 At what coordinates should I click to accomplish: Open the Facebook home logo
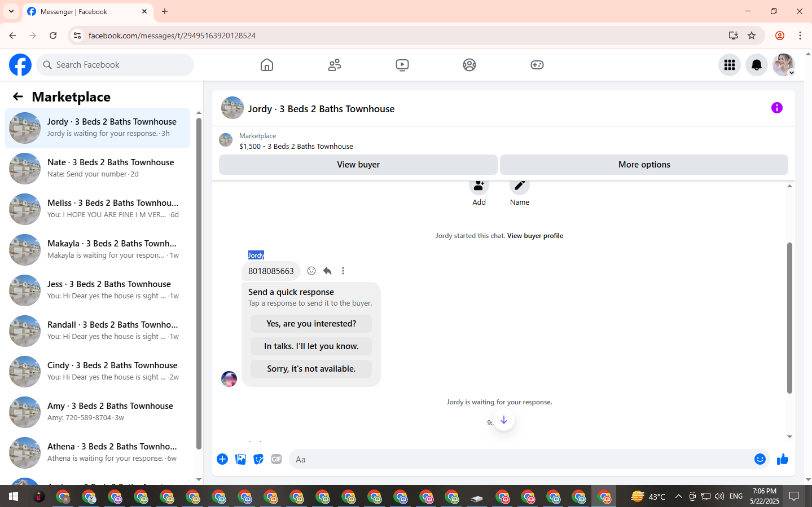[20, 65]
